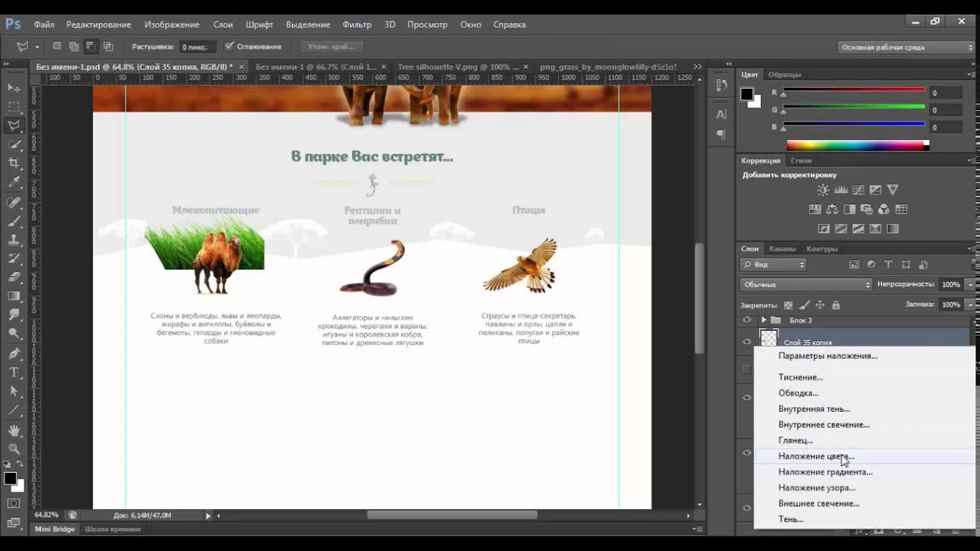980x551 pixels.
Task: Switch to the Каналы tab
Action: (x=782, y=249)
